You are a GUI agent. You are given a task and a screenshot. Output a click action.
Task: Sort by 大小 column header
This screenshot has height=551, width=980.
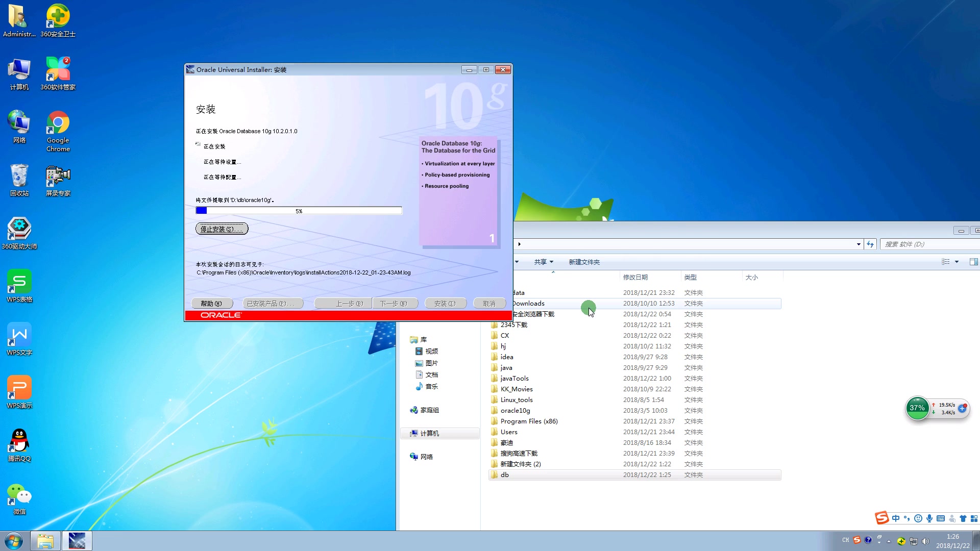click(762, 278)
